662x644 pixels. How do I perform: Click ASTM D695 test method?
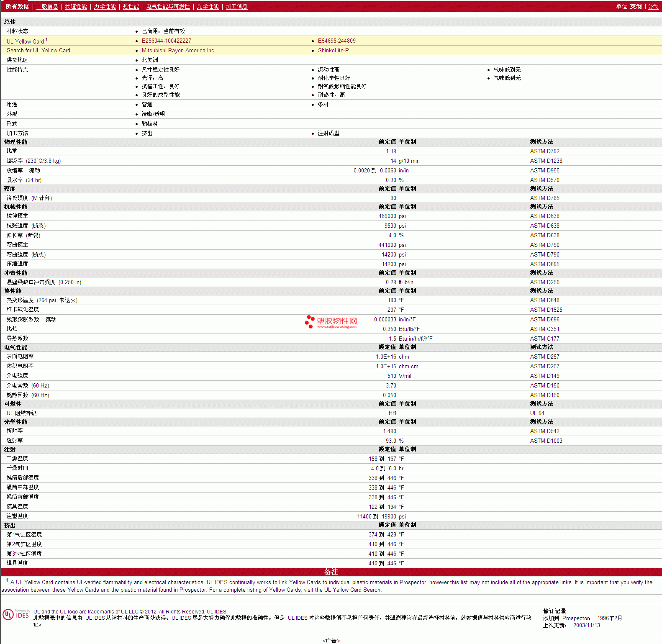pos(544,264)
